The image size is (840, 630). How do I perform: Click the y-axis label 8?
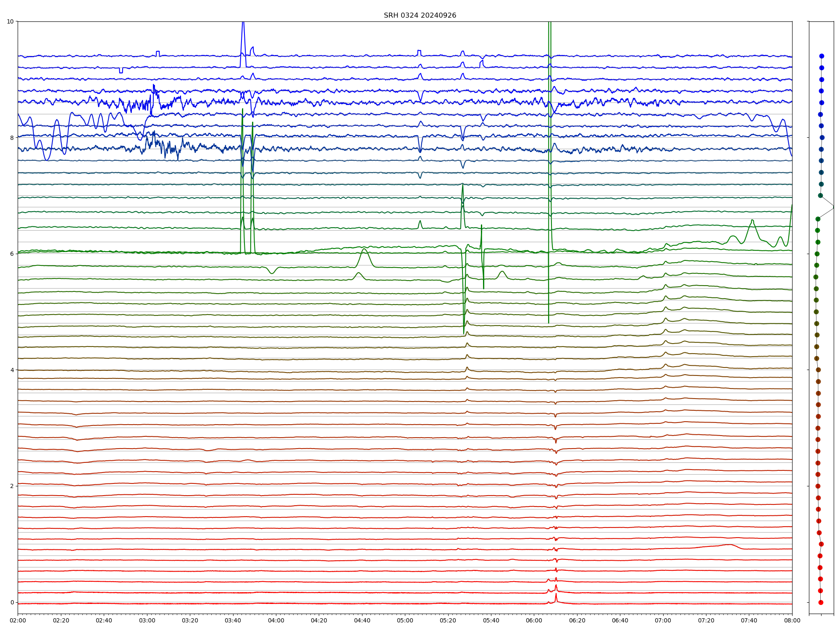click(x=12, y=138)
